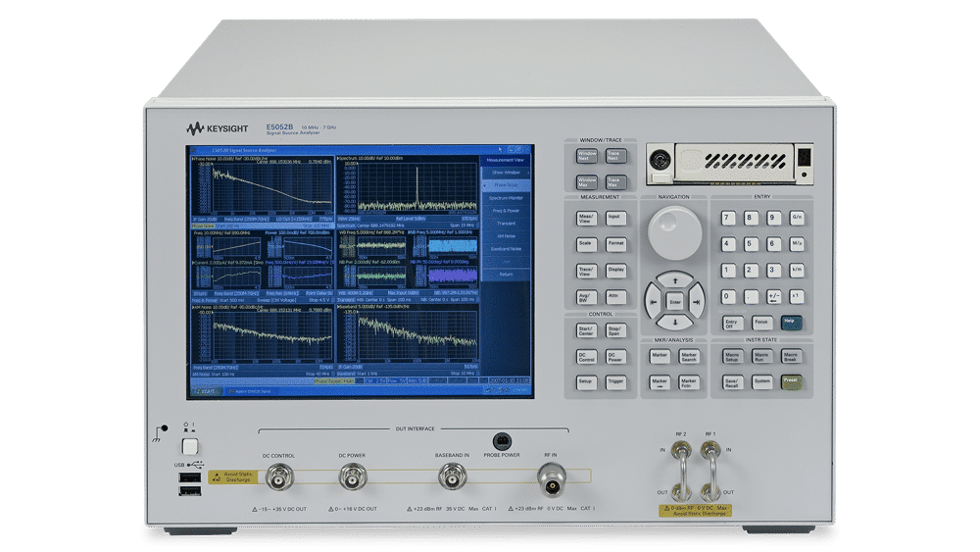This screenshot has width=980, height=552.
Task: Click the Macro Run key
Action: 761,356
